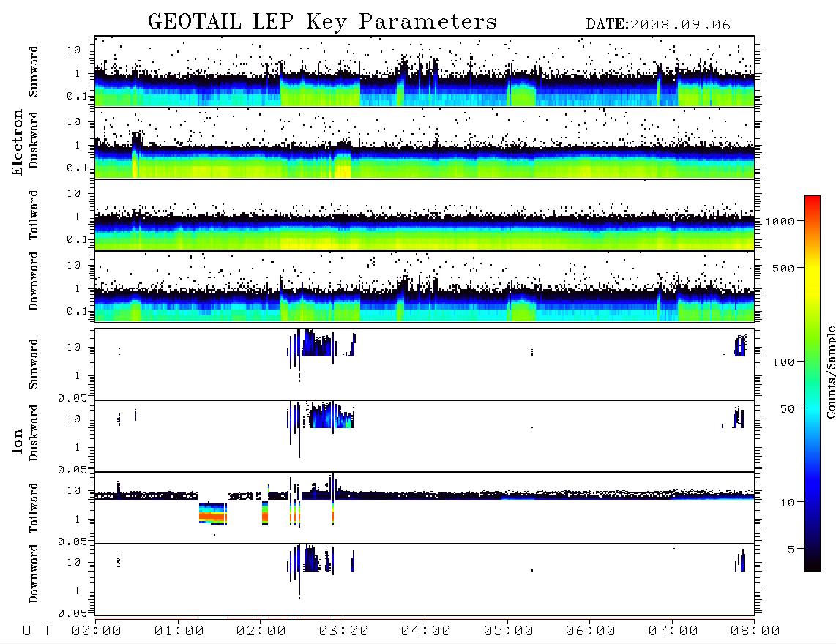Click the "0.05" tick on Ion Sunward axis

pyautogui.click(x=72, y=397)
